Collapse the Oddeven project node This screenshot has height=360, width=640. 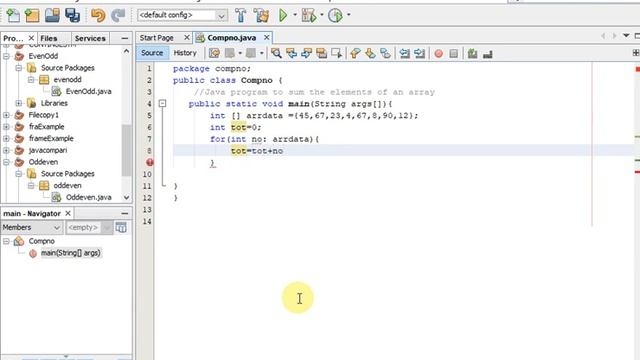[x=7, y=162]
